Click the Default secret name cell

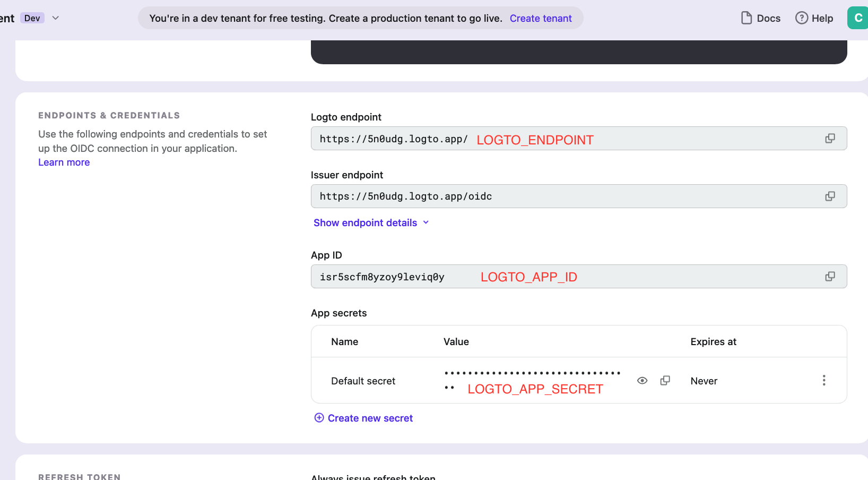point(363,381)
